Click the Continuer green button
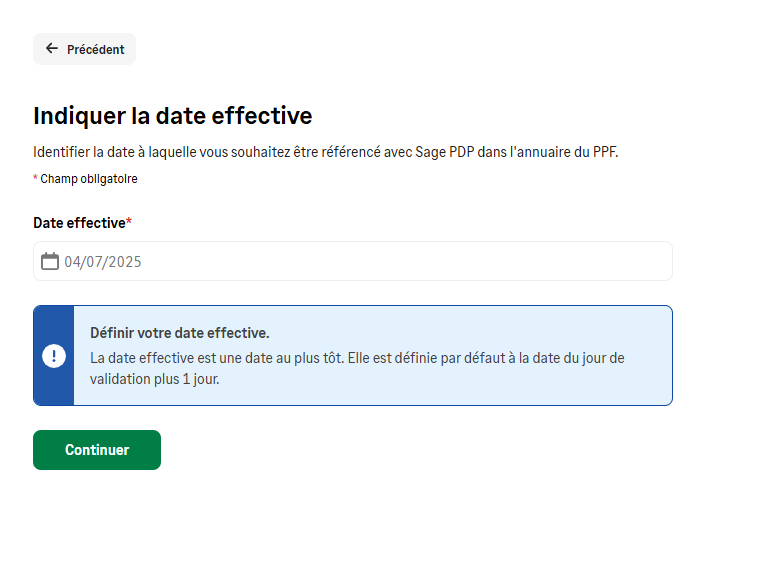This screenshot has height=588, width=767. click(x=97, y=450)
